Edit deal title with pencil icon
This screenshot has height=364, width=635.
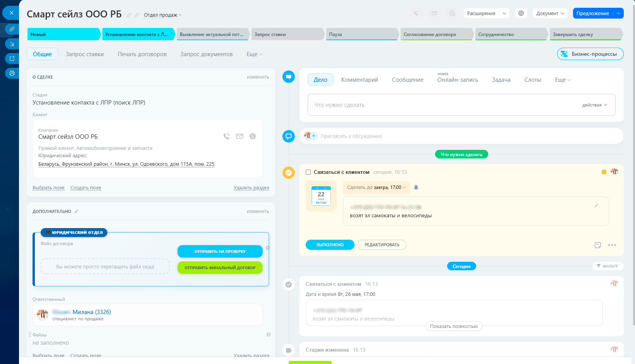click(x=129, y=15)
